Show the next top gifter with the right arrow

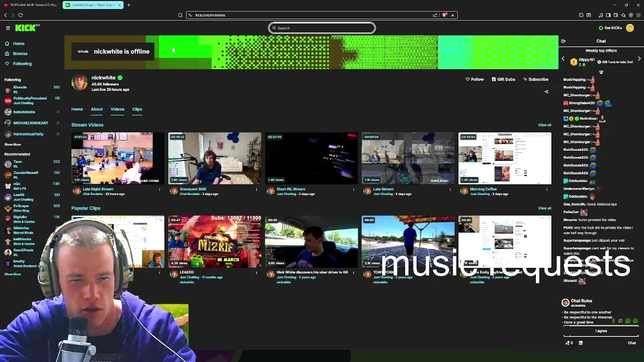[x=639, y=59]
